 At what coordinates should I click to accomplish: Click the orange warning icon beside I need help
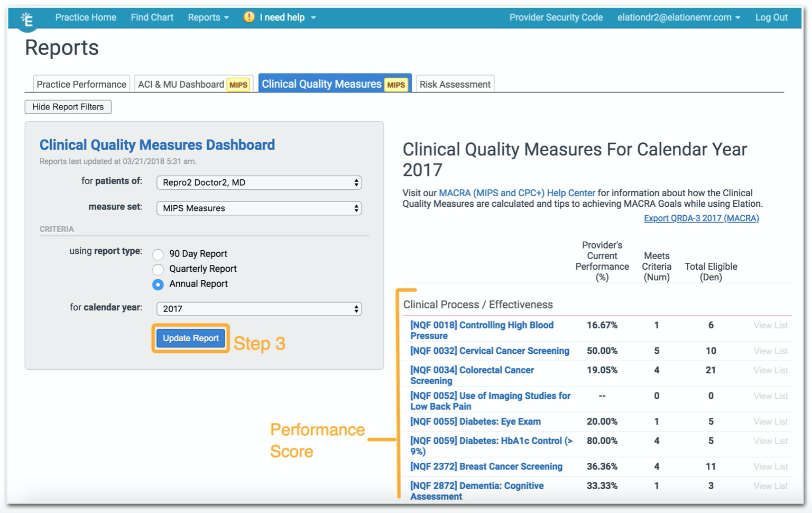click(248, 17)
